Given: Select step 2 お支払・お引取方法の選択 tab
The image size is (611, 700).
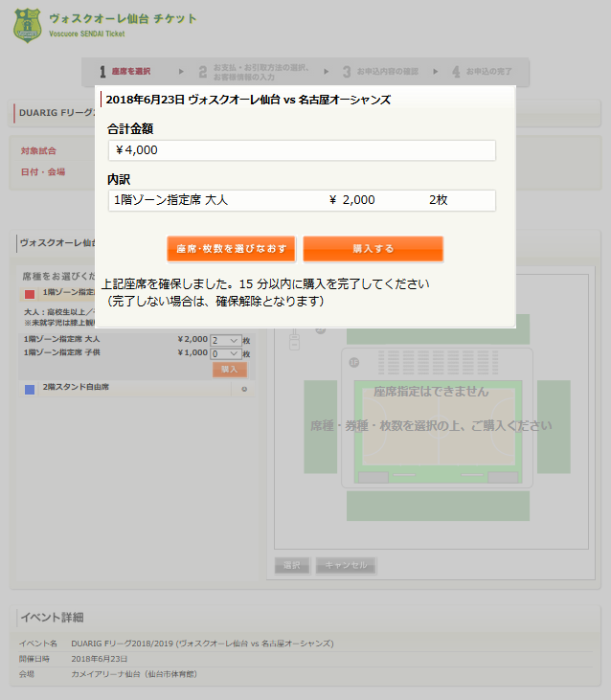Looking at the screenshot, I should (254, 72).
